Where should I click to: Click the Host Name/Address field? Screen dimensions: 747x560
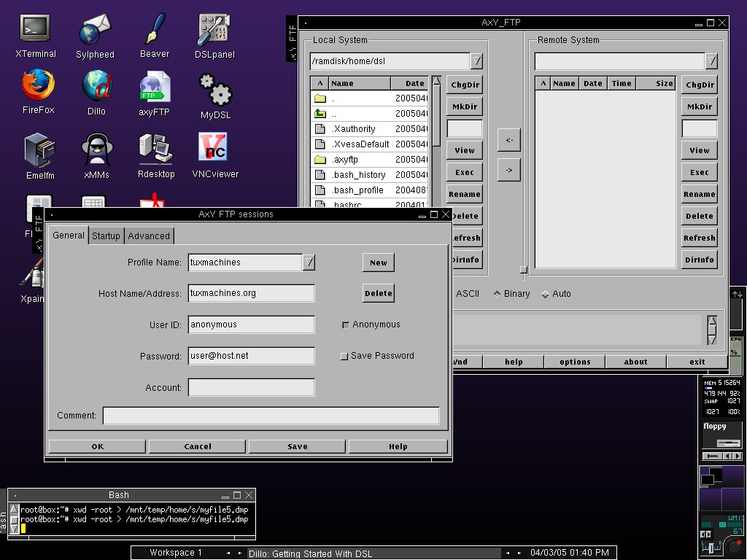coord(252,293)
